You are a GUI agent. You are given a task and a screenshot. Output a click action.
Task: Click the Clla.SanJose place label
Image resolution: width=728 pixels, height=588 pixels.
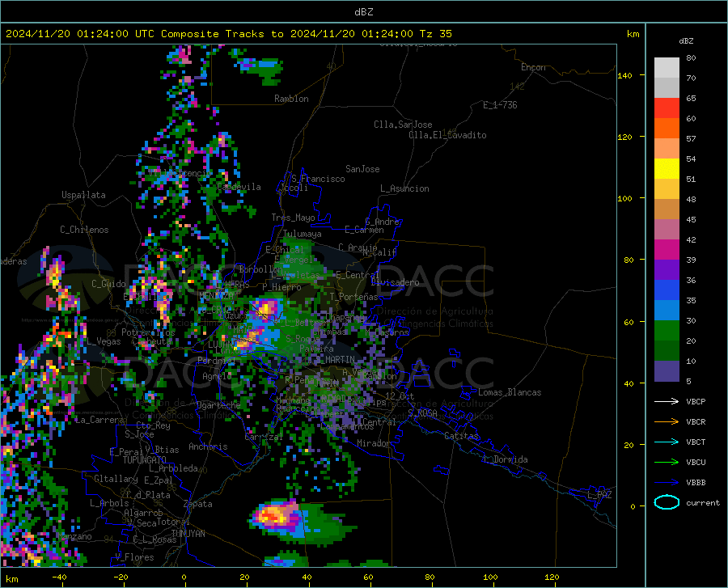pyautogui.click(x=403, y=125)
